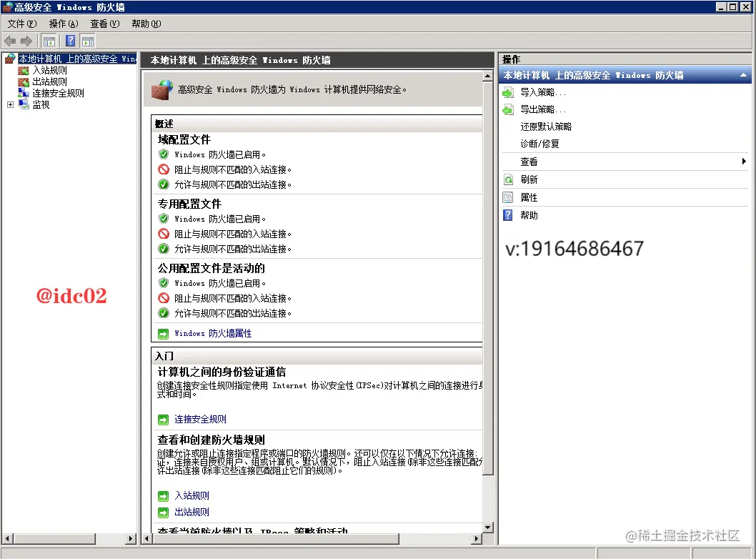
Task: Click the blue question mark Help toolbar icon
Action: click(69, 41)
